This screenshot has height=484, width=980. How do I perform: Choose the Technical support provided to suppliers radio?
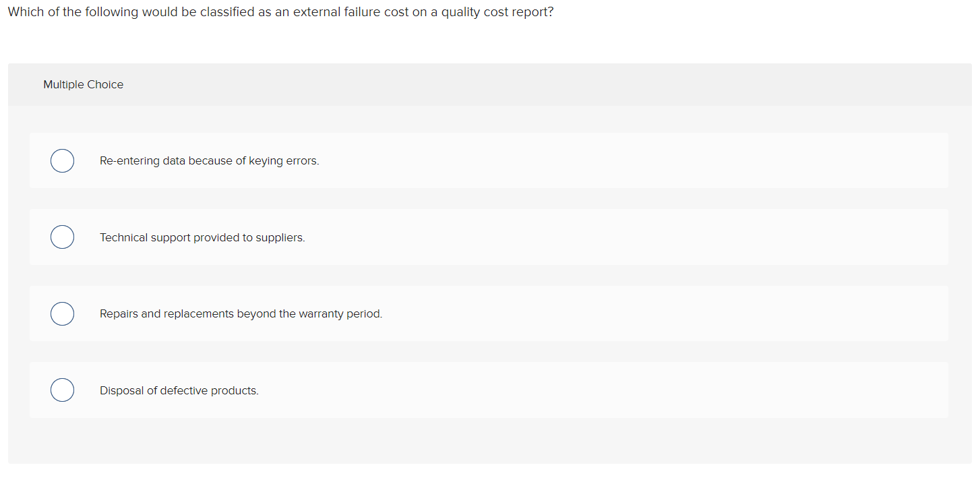click(x=63, y=237)
